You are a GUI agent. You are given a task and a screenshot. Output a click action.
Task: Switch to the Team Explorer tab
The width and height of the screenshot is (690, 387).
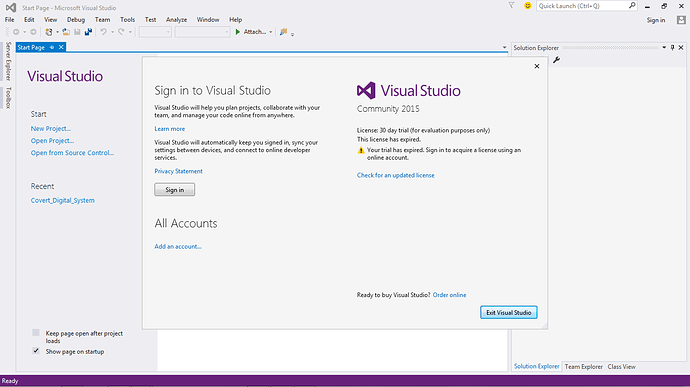point(584,366)
